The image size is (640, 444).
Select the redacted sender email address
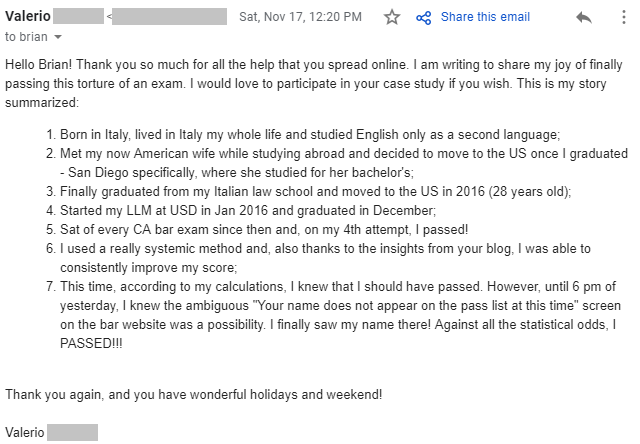click(x=169, y=17)
